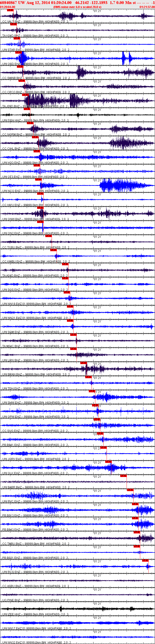Click the RMS noise scaling note
The height and width of the screenshot is (644, 155).
(77, 7)
